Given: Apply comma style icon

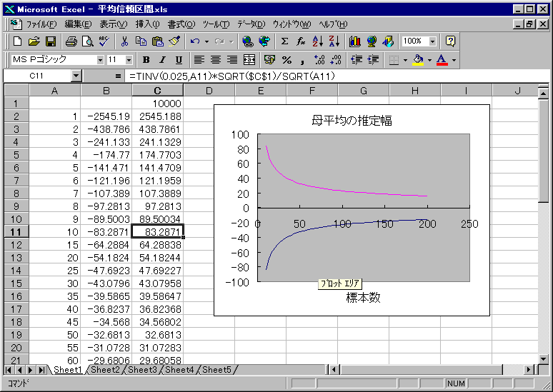Looking at the screenshot, I should coord(303,60).
